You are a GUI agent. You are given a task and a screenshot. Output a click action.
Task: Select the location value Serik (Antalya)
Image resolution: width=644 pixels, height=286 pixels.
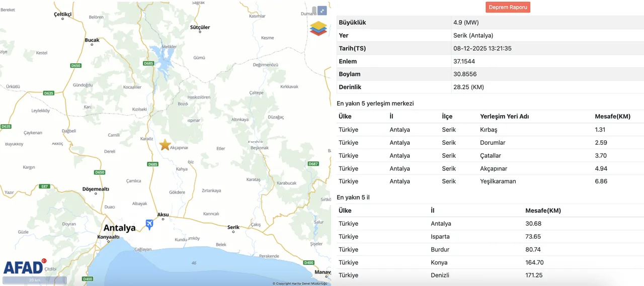pyautogui.click(x=473, y=36)
